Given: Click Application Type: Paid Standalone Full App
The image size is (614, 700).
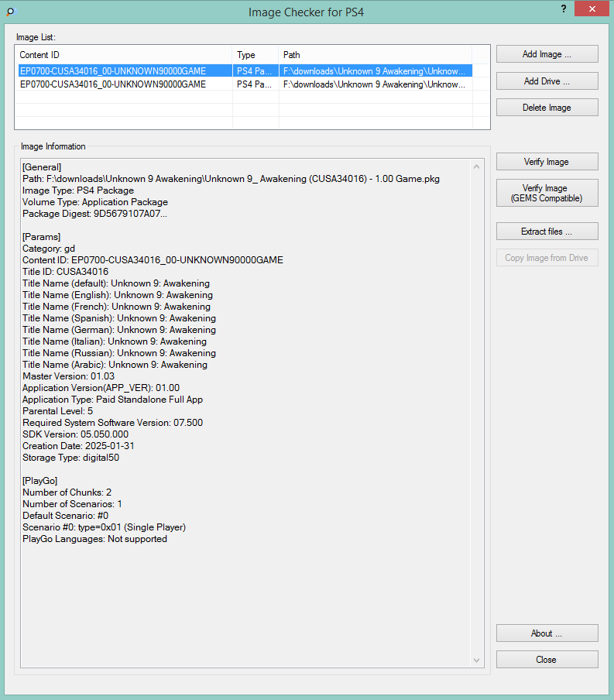Looking at the screenshot, I should (x=112, y=400).
